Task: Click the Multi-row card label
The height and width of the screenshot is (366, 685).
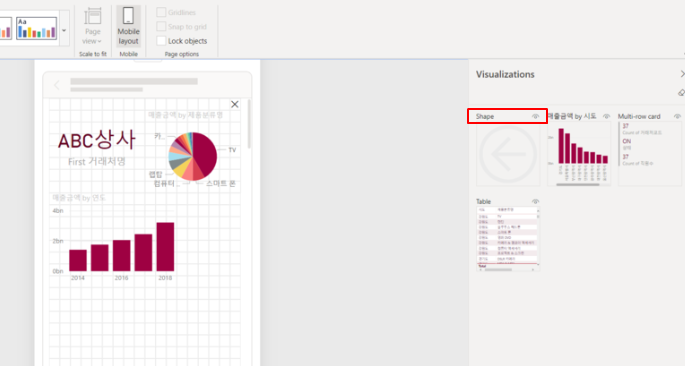Action: click(x=639, y=116)
